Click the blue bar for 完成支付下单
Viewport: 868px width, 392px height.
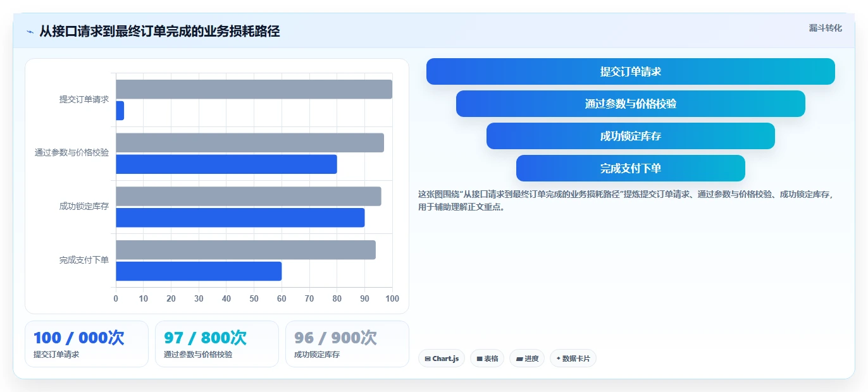click(x=199, y=271)
